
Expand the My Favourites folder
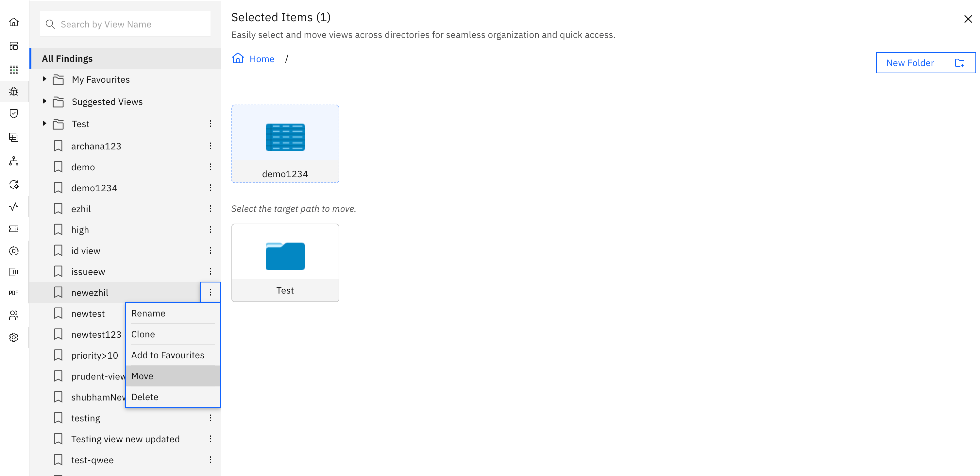(44, 79)
